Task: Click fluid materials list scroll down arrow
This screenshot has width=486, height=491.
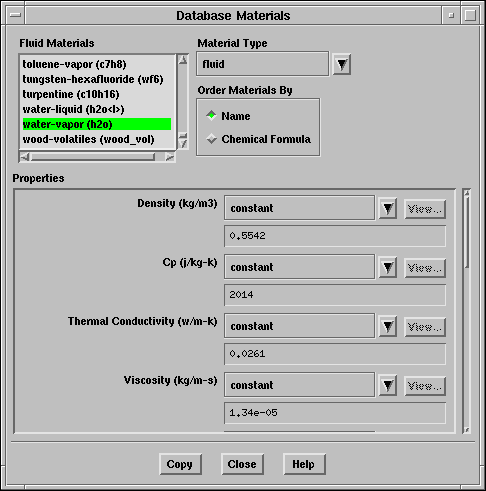Action: click(183, 144)
